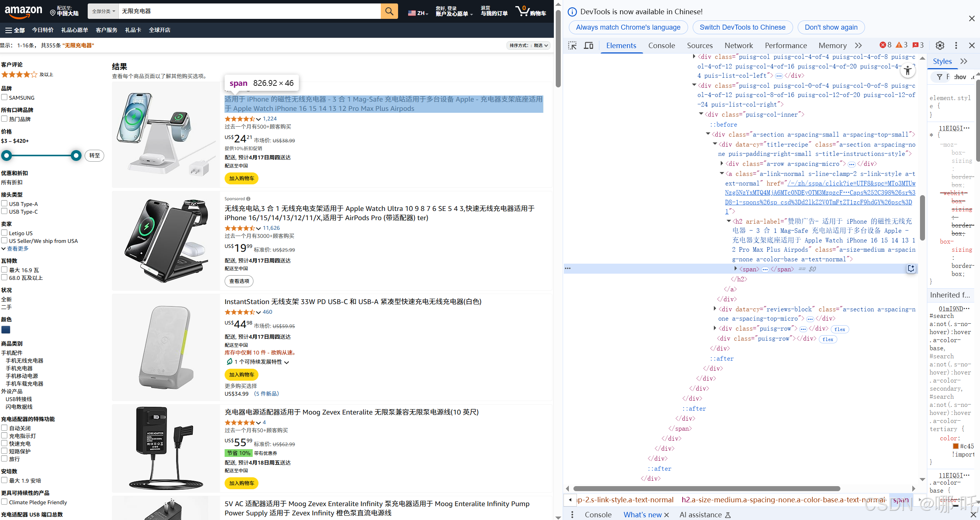980x520 pixels.
Task: Check the SAMSUNG brand checkbox
Action: [x=4, y=97]
